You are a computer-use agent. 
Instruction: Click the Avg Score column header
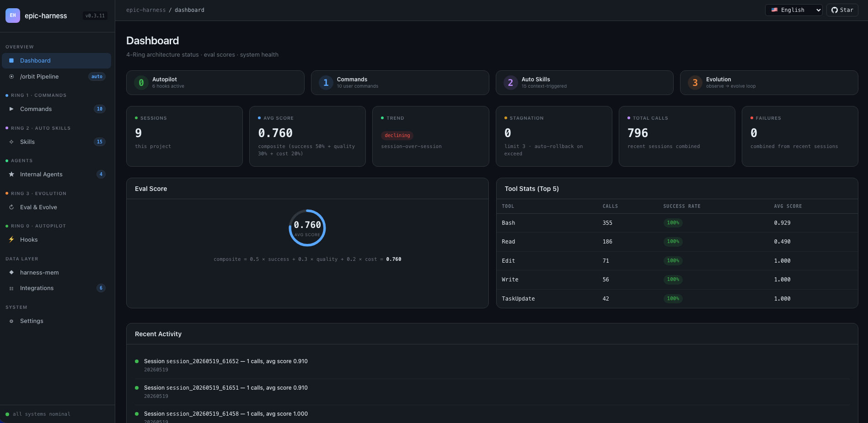click(x=788, y=206)
